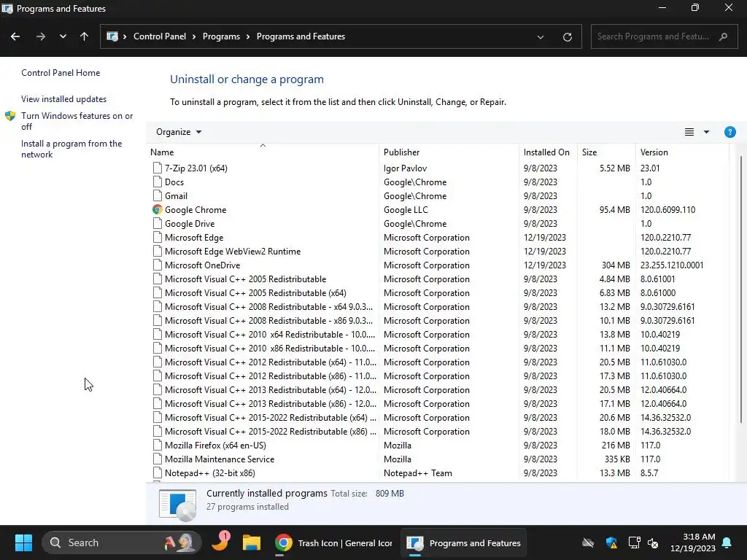Sort programs by Size column
The height and width of the screenshot is (560, 747).
point(606,152)
